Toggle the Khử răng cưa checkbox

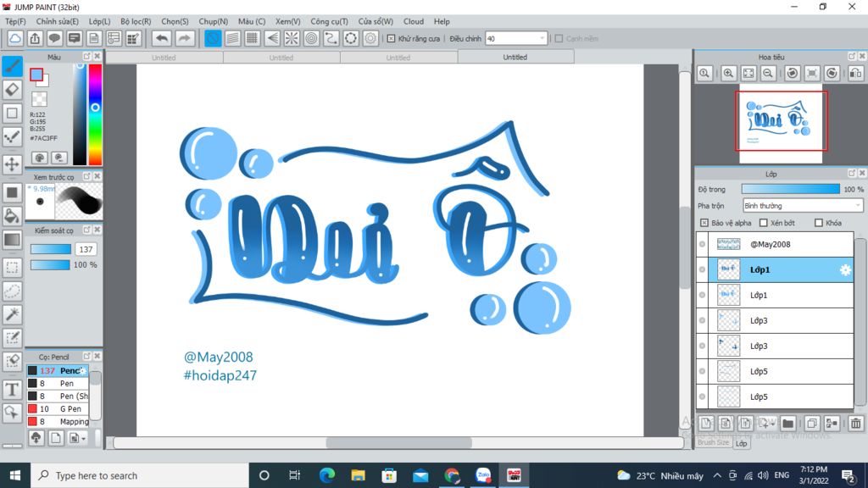click(392, 39)
